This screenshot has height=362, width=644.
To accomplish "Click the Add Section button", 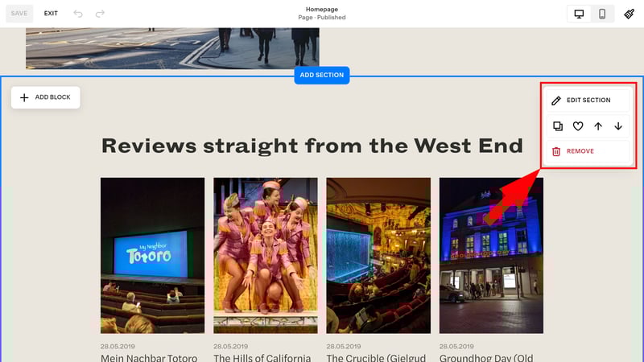I will 321,75.
